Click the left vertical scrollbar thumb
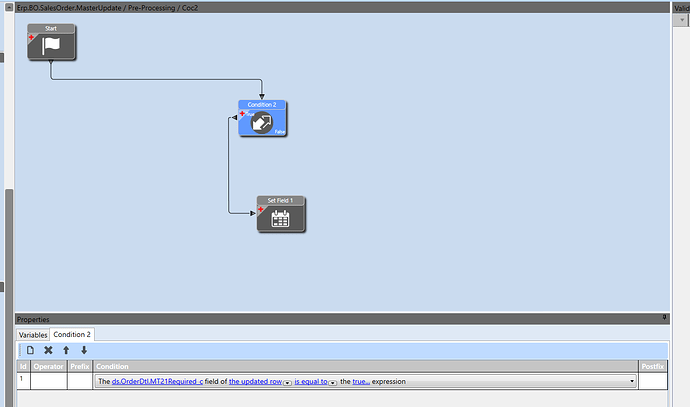The height and width of the screenshot is (407, 690). tap(9, 298)
